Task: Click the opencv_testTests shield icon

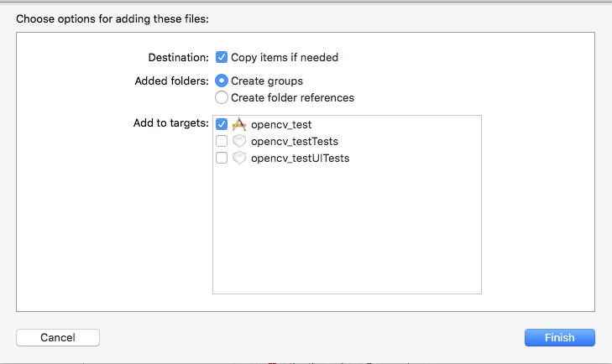Action: coord(238,141)
